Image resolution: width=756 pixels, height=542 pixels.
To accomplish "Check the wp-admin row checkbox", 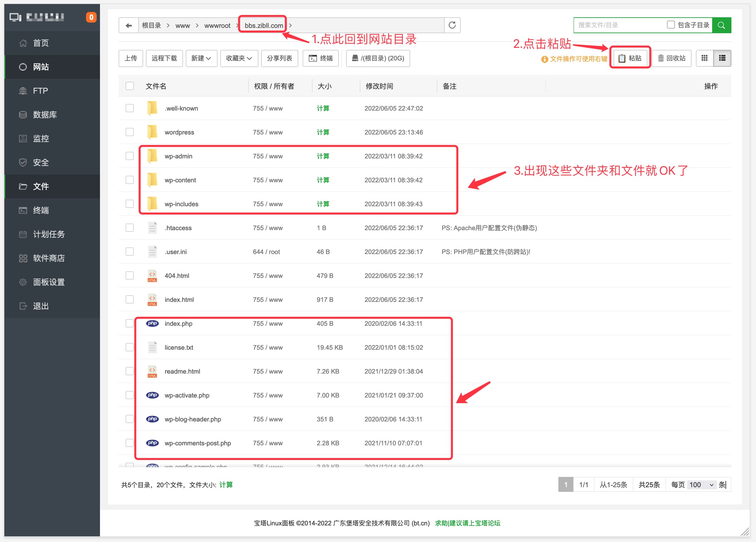I will point(129,156).
